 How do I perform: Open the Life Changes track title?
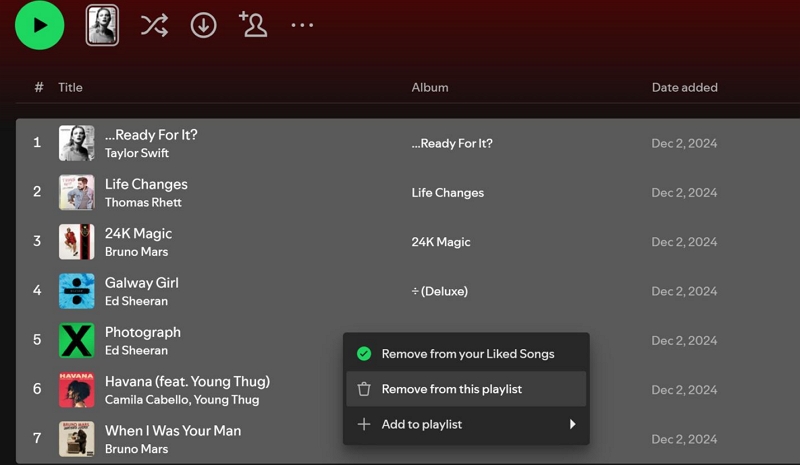click(146, 184)
